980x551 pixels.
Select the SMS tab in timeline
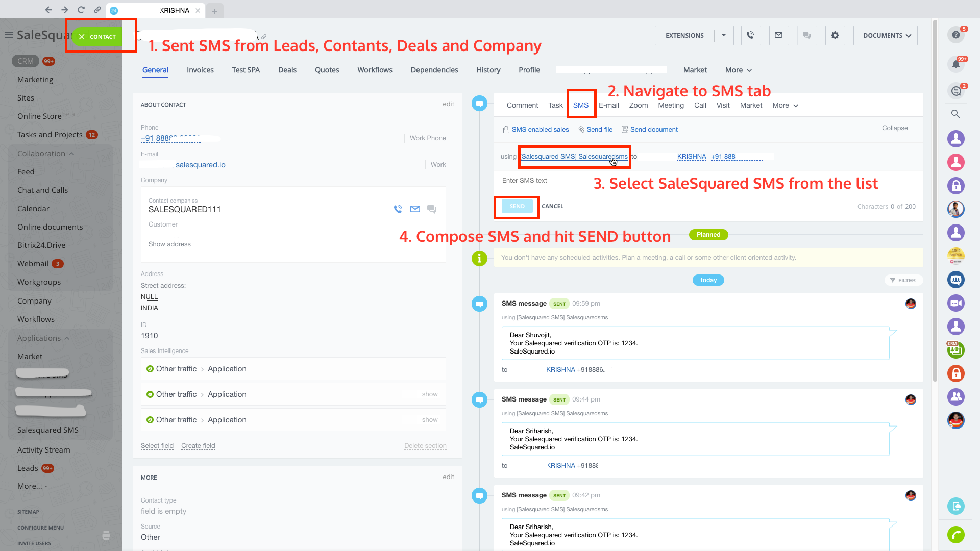pyautogui.click(x=580, y=105)
